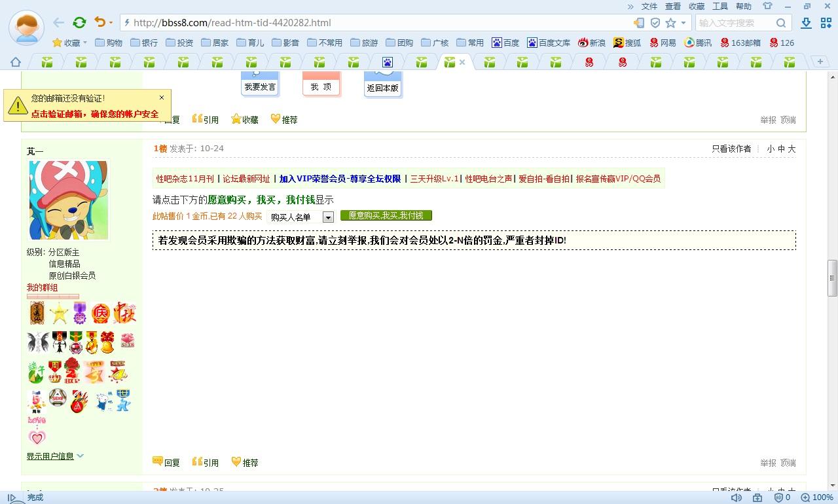Viewport: 838px width, 504px height.
Task: Click the download arrow icon in toolbar
Action: 807,23
